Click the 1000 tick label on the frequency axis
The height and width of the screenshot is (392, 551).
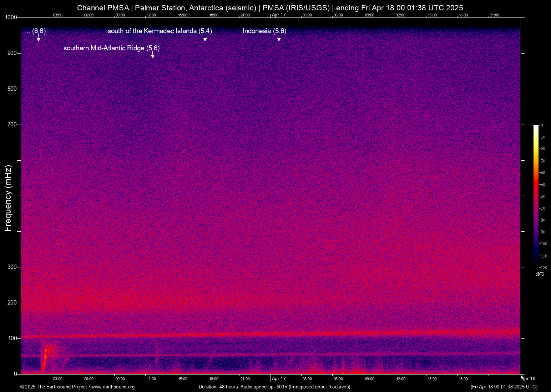click(x=11, y=17)
